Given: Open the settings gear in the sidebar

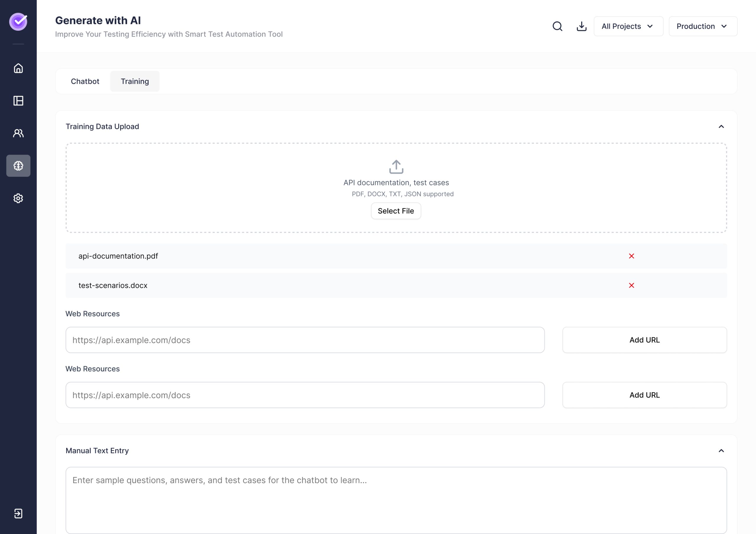Looking at the screenshot, I should click(x=18, y=198).
